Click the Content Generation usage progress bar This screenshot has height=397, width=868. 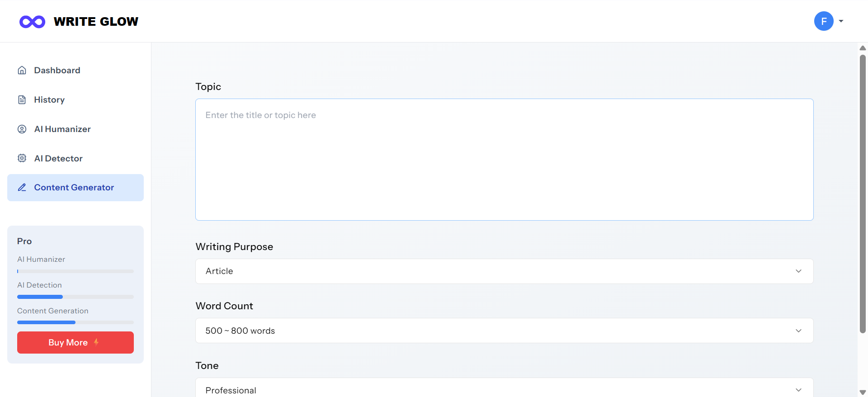tap(75, 322)
